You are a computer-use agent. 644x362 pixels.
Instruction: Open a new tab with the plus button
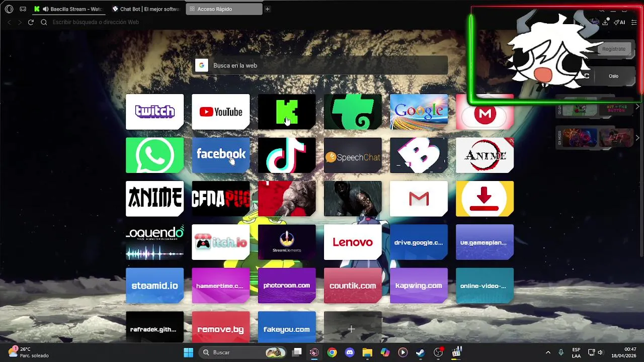(x=267, y=9)
